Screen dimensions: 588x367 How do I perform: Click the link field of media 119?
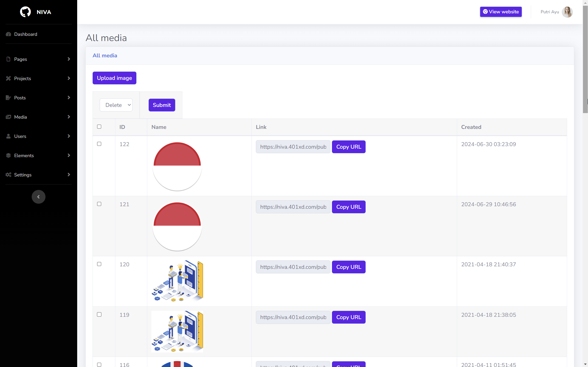click(293, 317)
